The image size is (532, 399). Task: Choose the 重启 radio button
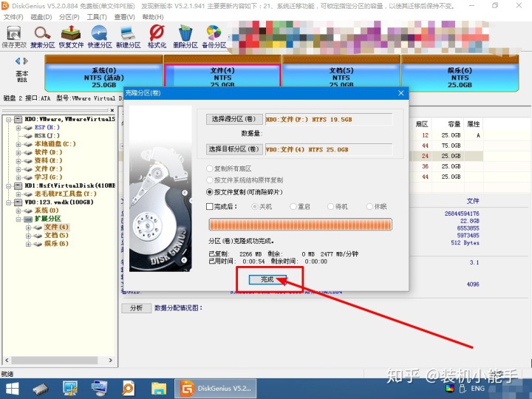click(293, 206)
